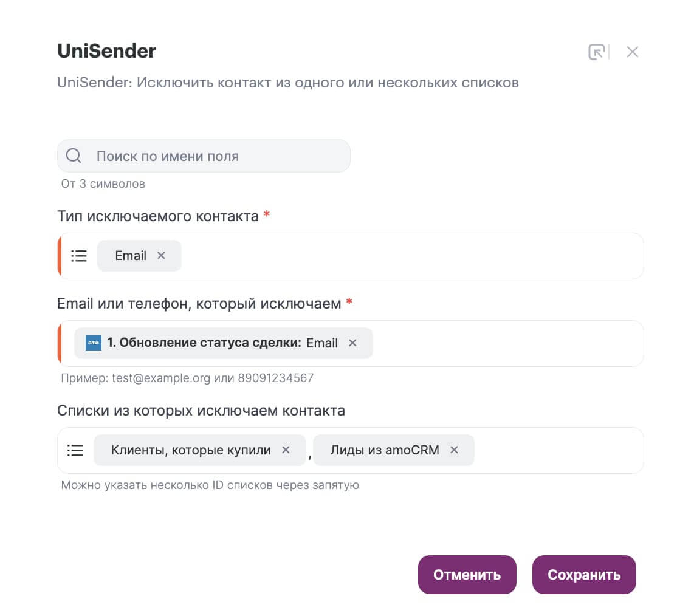
Task: Open list icon in exclusion lists field
Action: (x=75, y=450)
